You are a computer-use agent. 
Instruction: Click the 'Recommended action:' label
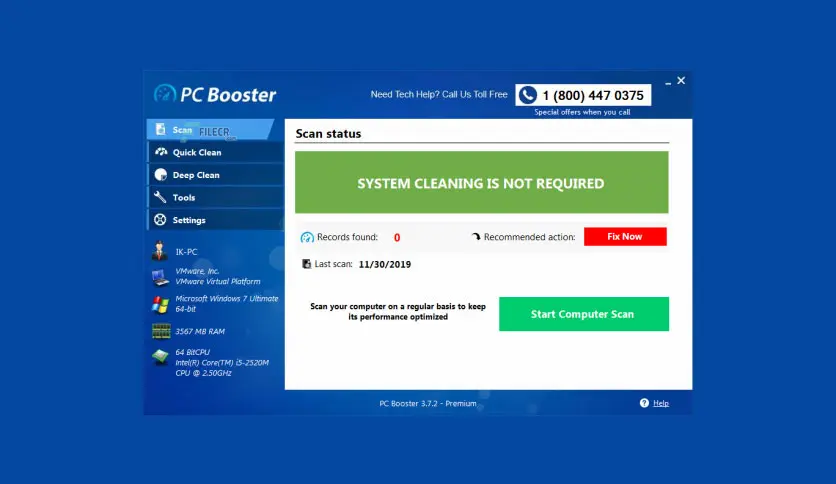529,237
